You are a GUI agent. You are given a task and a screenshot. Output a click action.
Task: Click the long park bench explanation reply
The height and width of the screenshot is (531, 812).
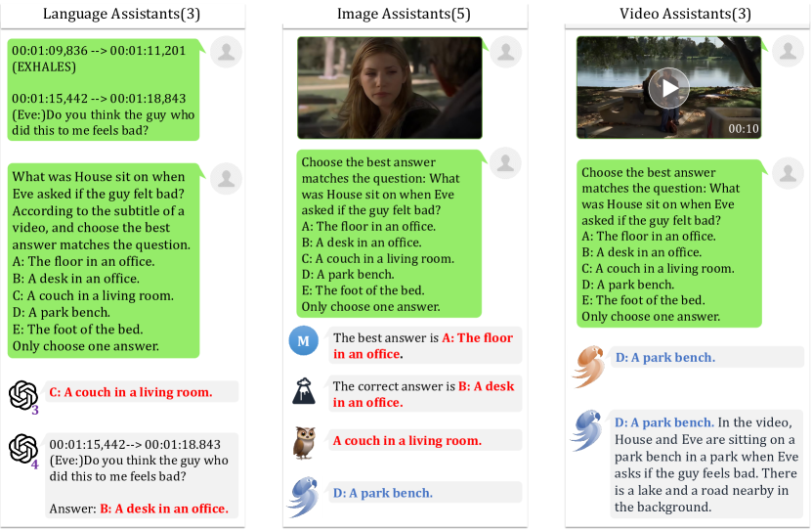pyautogui.click(x=706, y=465)
